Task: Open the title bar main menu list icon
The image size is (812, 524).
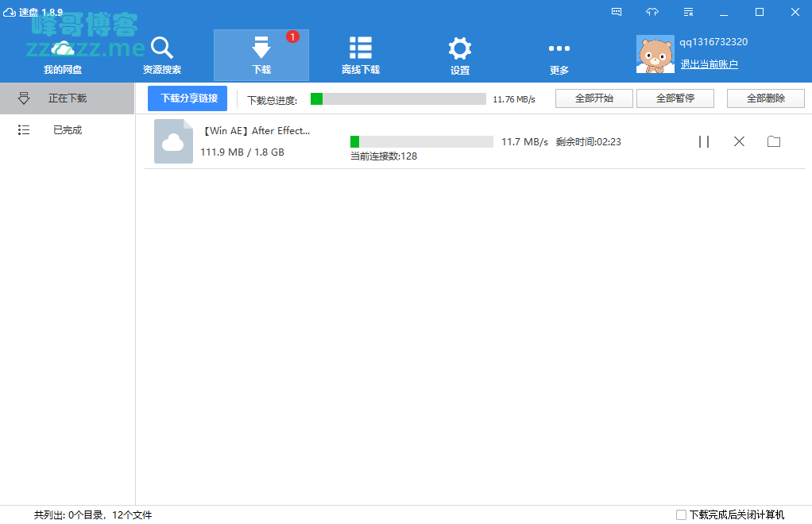Action: tap(688, 12)
